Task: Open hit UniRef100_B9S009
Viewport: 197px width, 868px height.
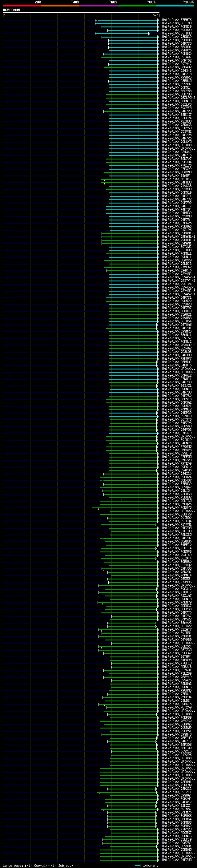Action: 177,30
